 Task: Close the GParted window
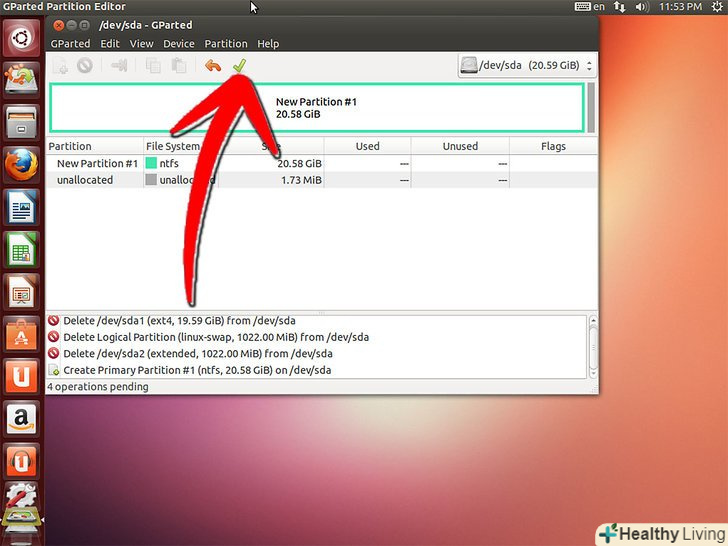(58, 25)
